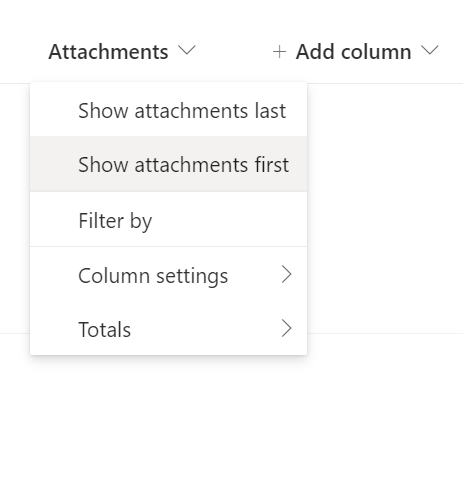Expand the Totals submenu
The width and height of the screenshot is (463, 478).
click(168, 329)
